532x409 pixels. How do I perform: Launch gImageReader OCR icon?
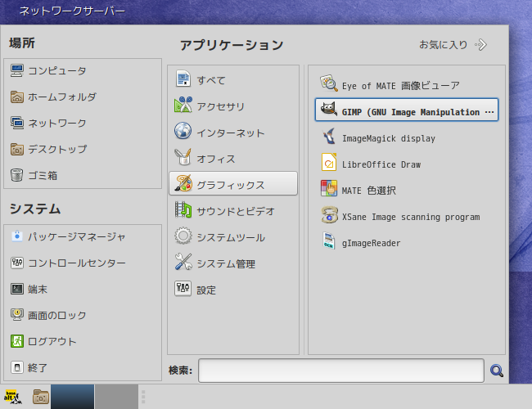(329, 240)
